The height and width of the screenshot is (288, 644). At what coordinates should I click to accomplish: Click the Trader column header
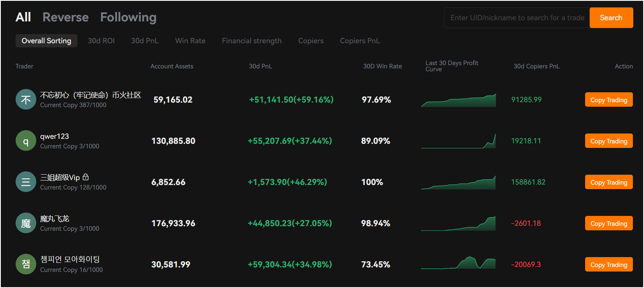click(24, 66)
